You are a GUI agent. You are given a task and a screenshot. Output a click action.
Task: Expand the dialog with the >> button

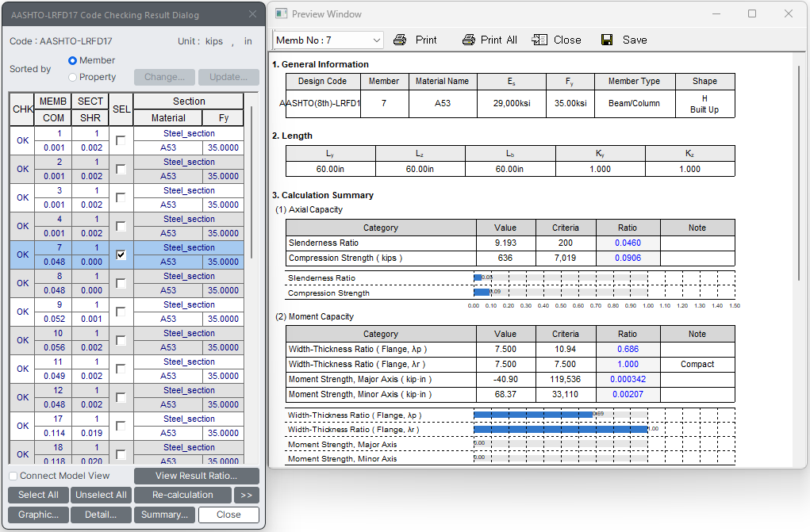coord(247,495)
